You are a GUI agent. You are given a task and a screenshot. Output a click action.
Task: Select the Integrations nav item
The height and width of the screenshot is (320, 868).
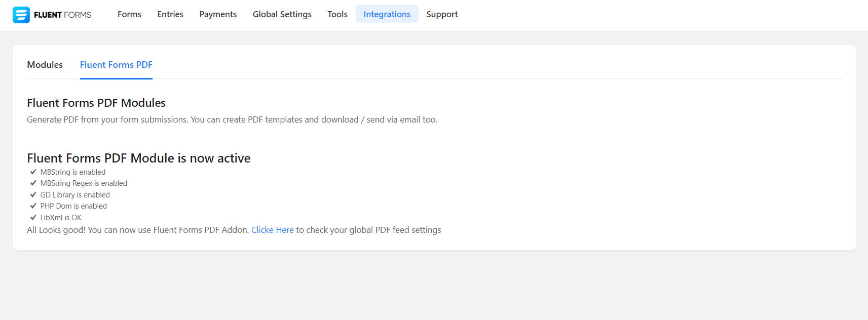[x=387, y=14]
